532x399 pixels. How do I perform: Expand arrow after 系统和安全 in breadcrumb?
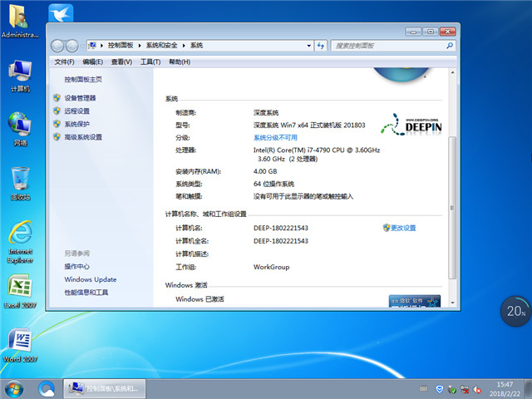tap(184, 46)
